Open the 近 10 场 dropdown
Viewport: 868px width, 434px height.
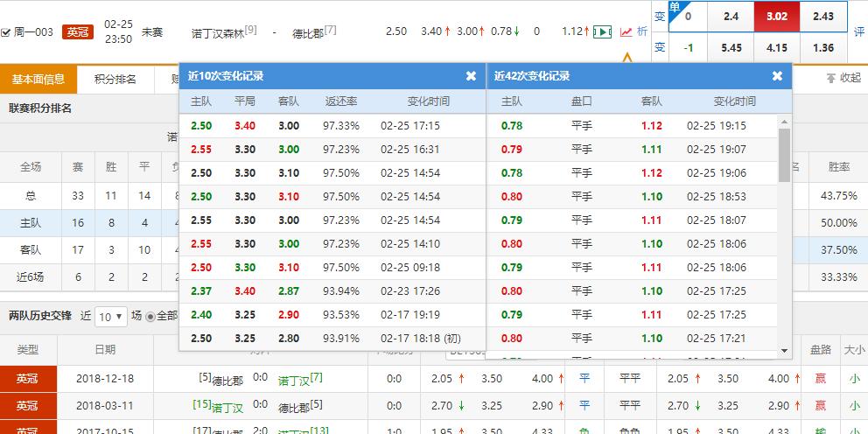pyautogui.click(x=111, y=317)
